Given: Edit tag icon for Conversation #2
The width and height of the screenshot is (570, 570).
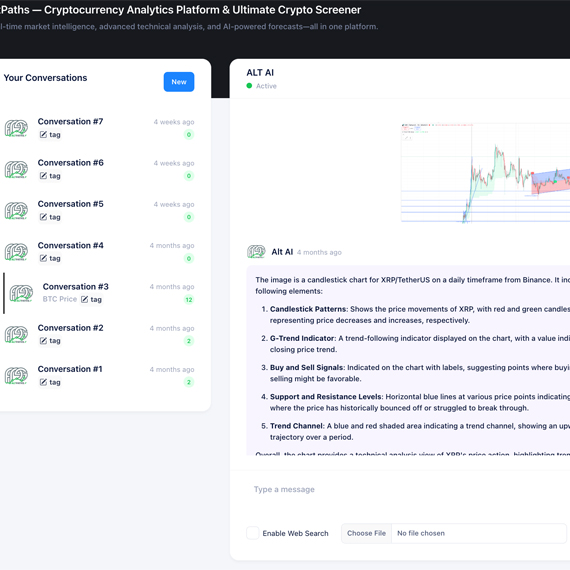Looking at the screenshot, I should 43,341.
